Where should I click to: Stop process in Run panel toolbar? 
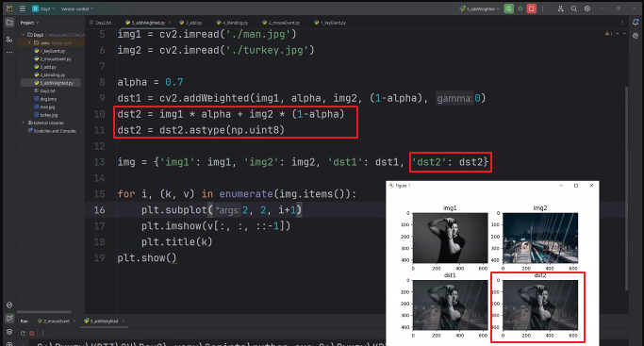[32, 334]
